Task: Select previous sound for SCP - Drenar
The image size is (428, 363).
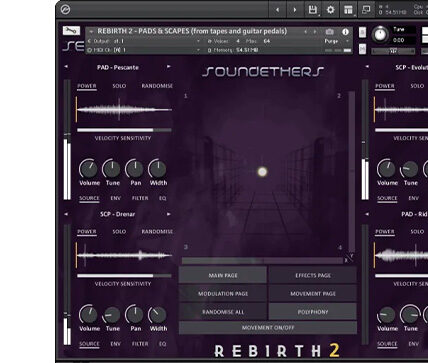Action: tap(66, 214)
